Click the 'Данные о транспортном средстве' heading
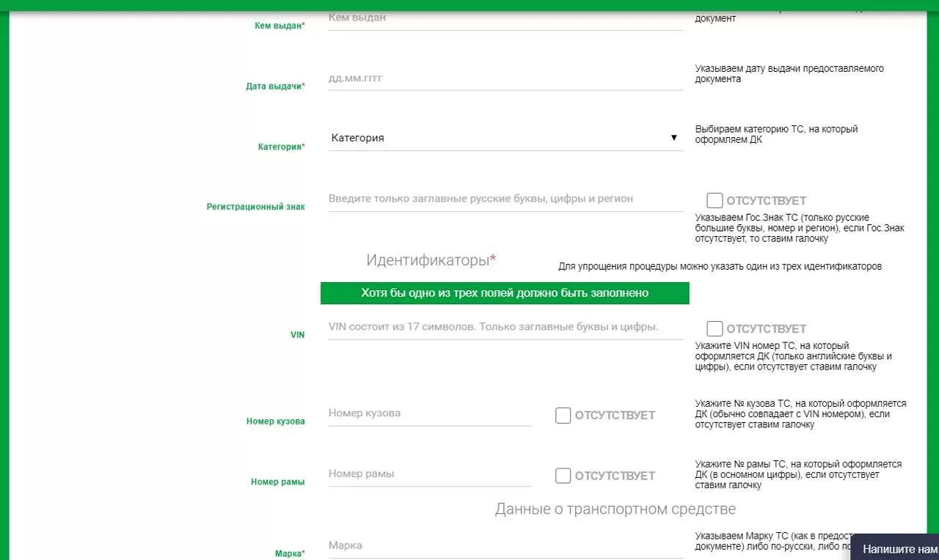The image size is (939, 560). pos(615,509)
